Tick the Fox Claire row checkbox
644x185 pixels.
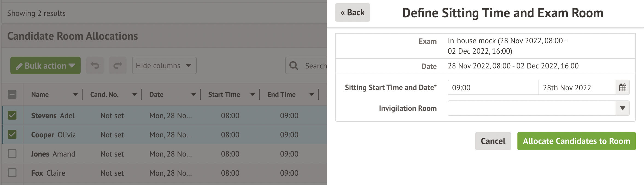pos(12,173)
